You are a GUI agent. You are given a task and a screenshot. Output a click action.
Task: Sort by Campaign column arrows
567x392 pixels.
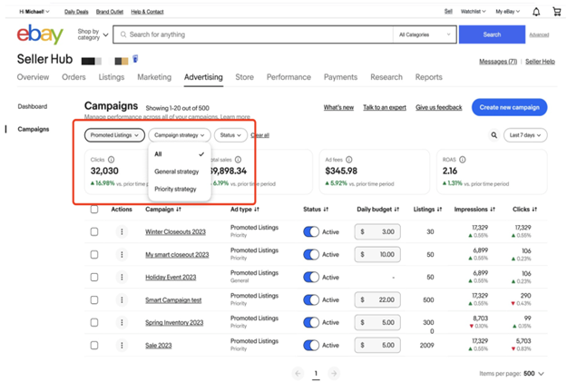coord(179,210)
